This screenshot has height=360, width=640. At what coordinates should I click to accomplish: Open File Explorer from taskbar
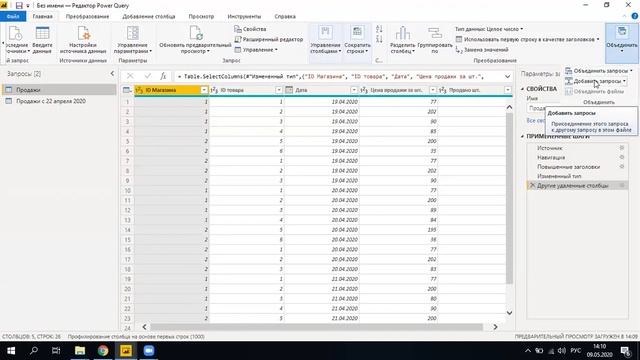coord(80,351)
